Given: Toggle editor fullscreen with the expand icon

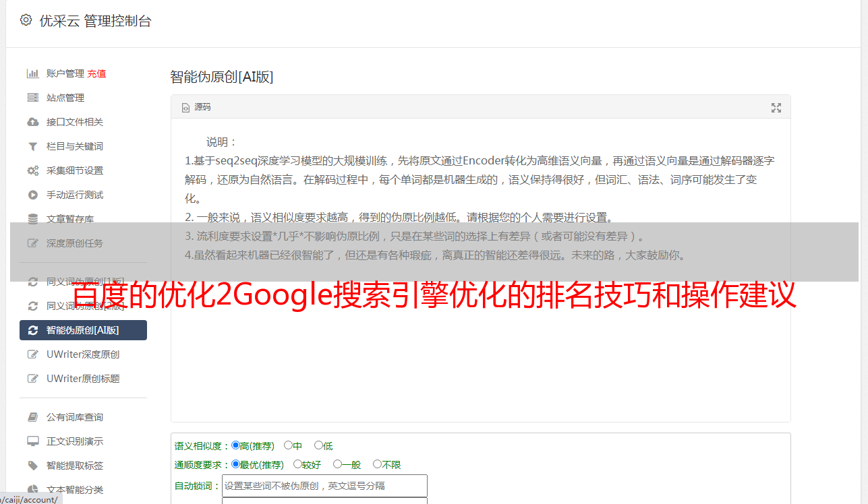Looking at the screenshot, I should 776,108.
